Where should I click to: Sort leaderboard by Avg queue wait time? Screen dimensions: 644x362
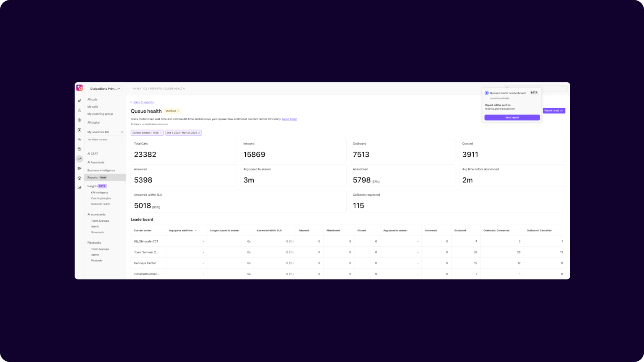(x=182, y=230)
